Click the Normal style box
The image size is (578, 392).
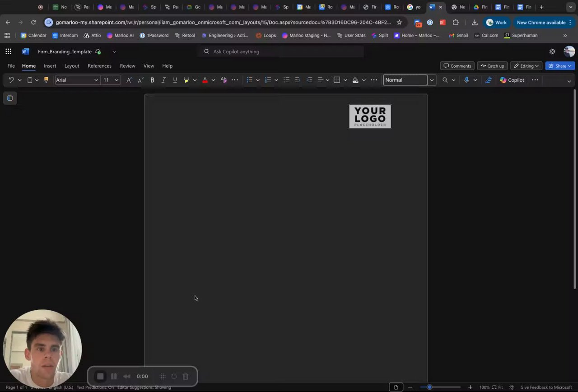405,80
